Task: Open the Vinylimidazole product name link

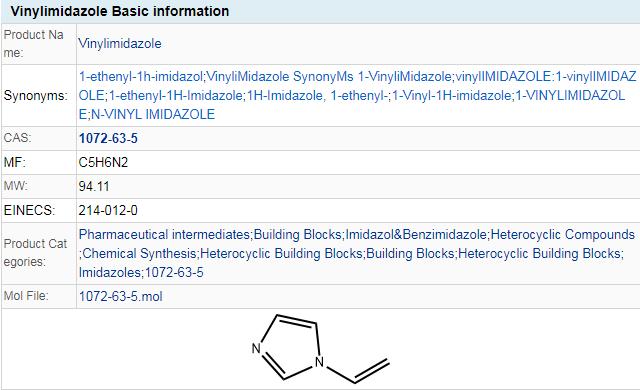Action: coord(120,44)
